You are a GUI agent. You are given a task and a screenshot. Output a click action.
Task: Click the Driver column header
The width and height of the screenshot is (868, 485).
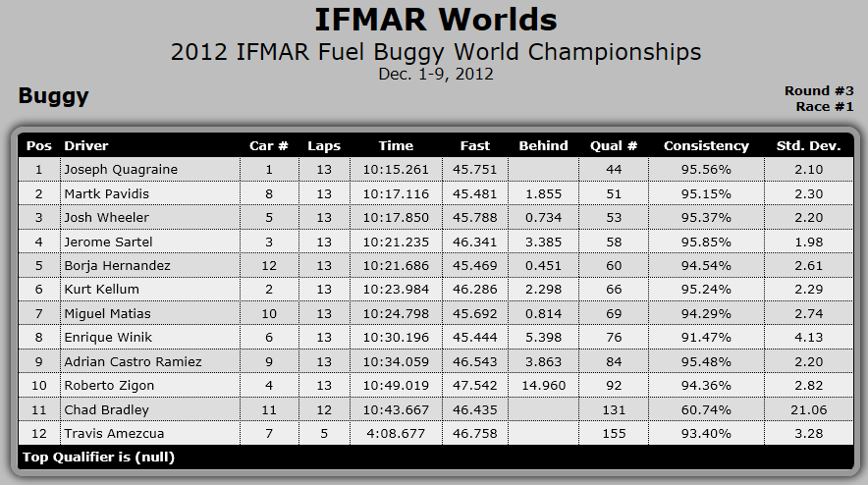[85, 145]
